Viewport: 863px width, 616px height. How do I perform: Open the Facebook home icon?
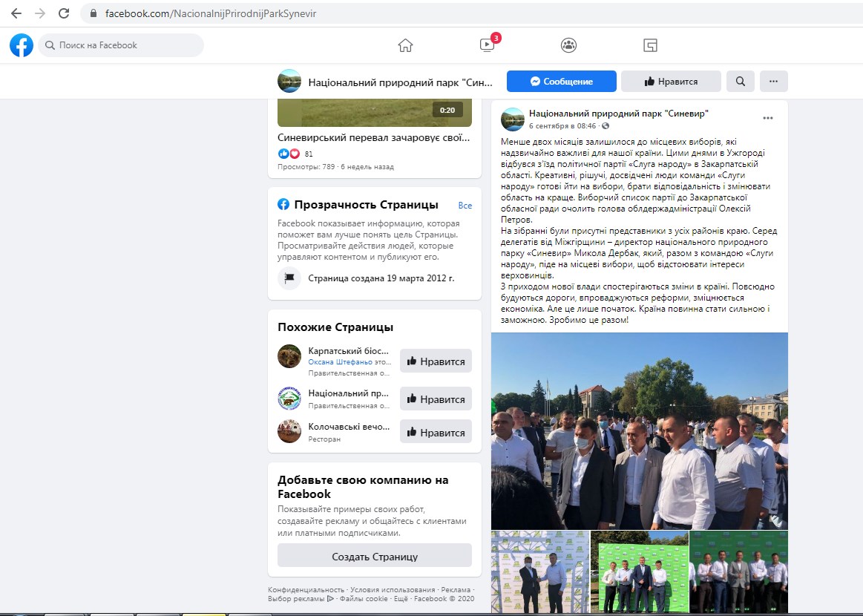tap(405, 45)
